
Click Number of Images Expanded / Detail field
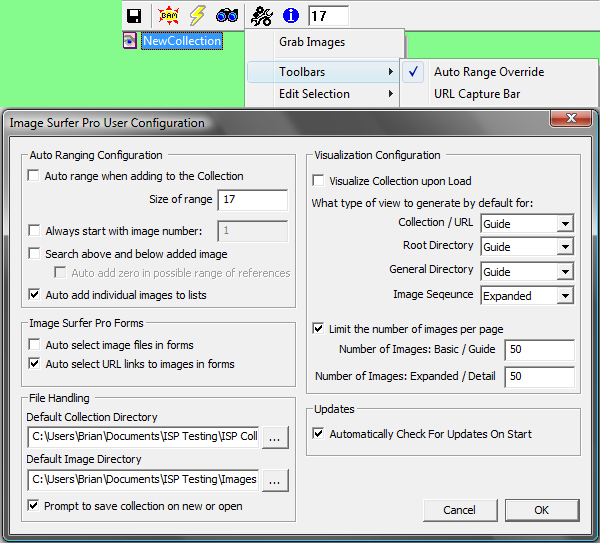tap(540, 377)
